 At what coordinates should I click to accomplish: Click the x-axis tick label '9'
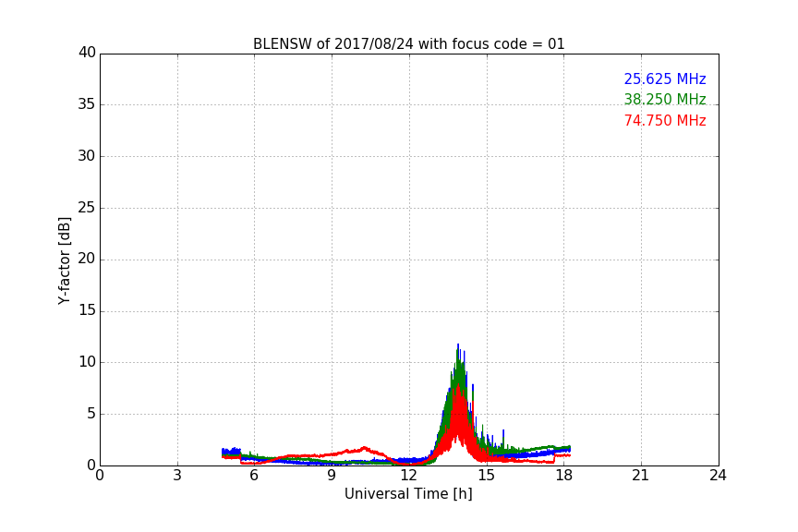tap(332, 476)
